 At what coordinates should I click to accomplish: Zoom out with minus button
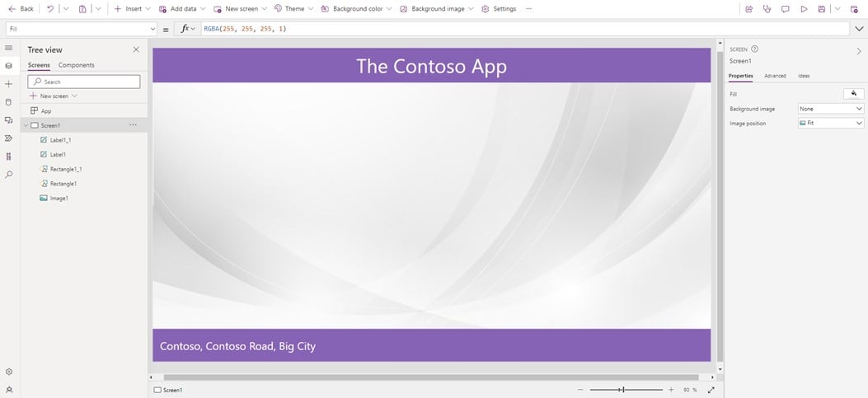click(x=580, y=390)
